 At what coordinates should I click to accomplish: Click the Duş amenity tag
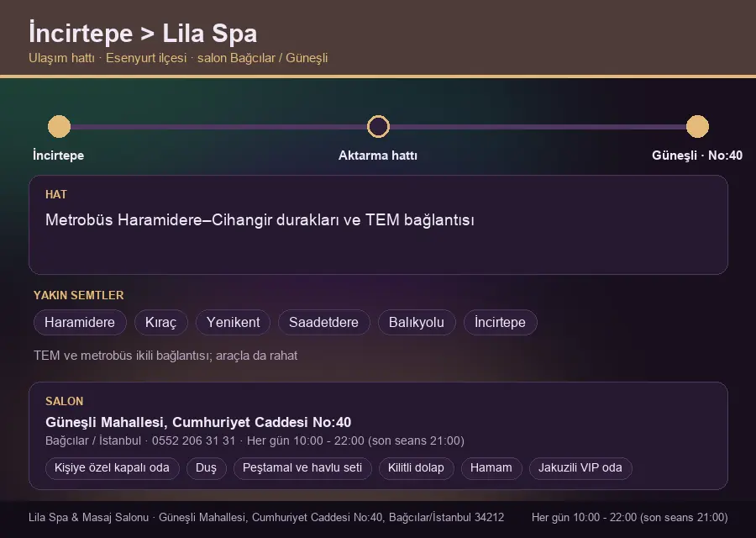point(207,468)
